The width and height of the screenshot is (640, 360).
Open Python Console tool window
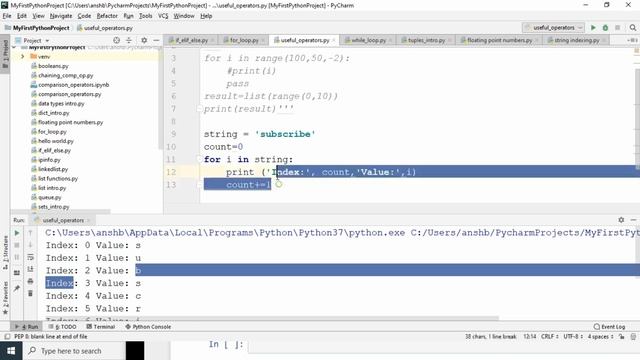pyautogui.click(x=148, y=327)
